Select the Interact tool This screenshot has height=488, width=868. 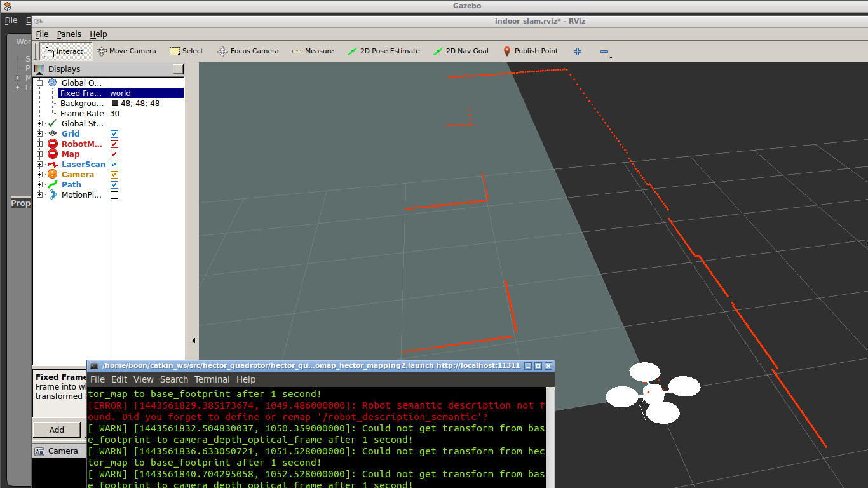64,51
